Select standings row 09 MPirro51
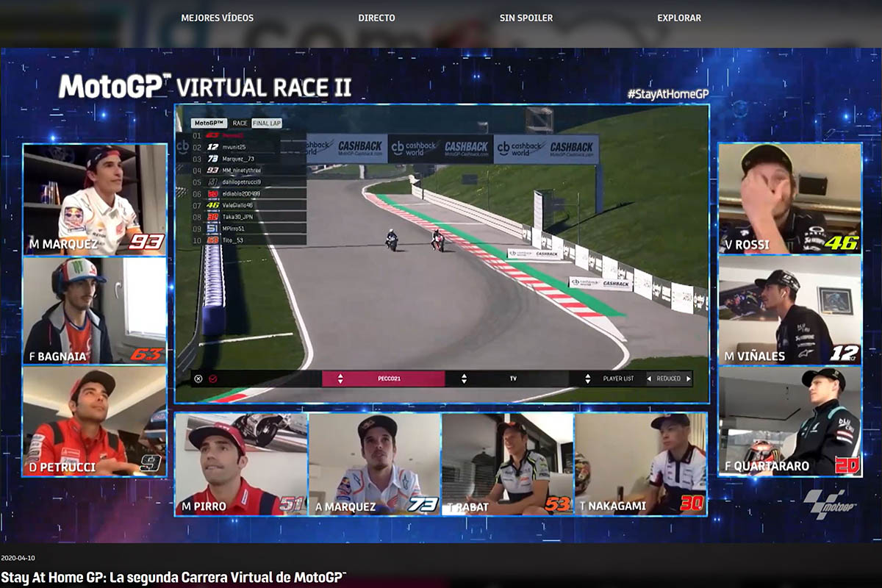This screenshot has width=882, height=588. 248,229
